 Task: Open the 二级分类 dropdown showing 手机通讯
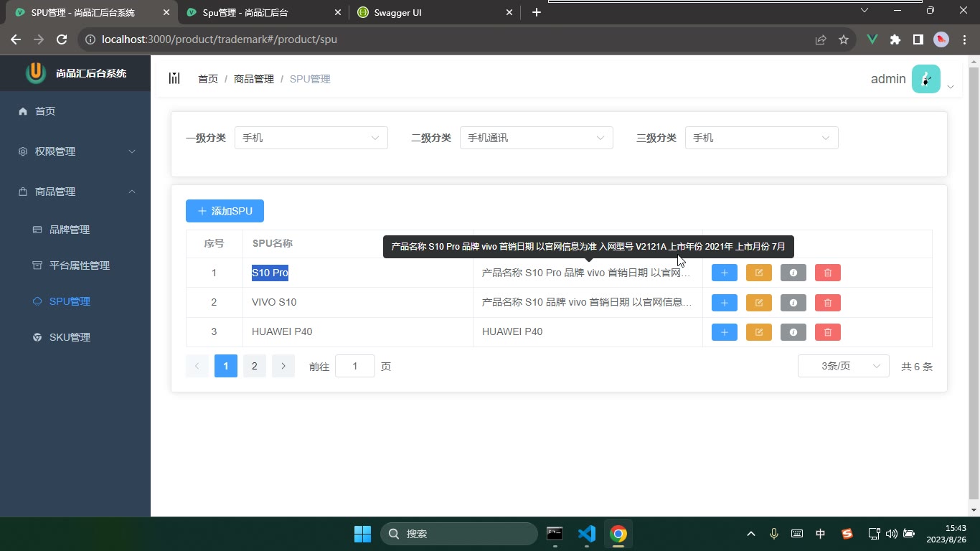pos(536,138)
